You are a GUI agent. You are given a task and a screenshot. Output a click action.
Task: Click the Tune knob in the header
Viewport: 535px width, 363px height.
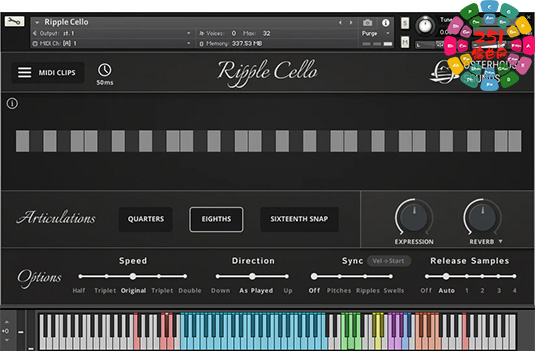click(x=425, y=26)
